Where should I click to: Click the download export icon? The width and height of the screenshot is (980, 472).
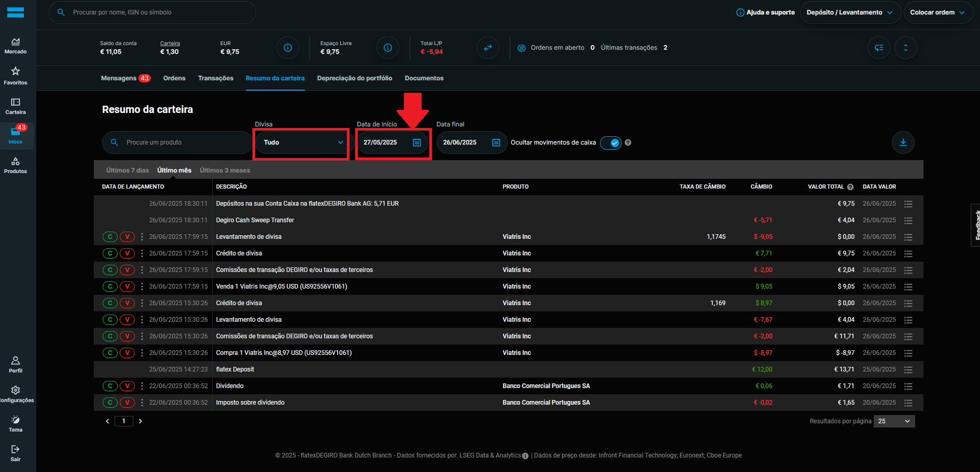pyautogui.click(x=903, y=142)
